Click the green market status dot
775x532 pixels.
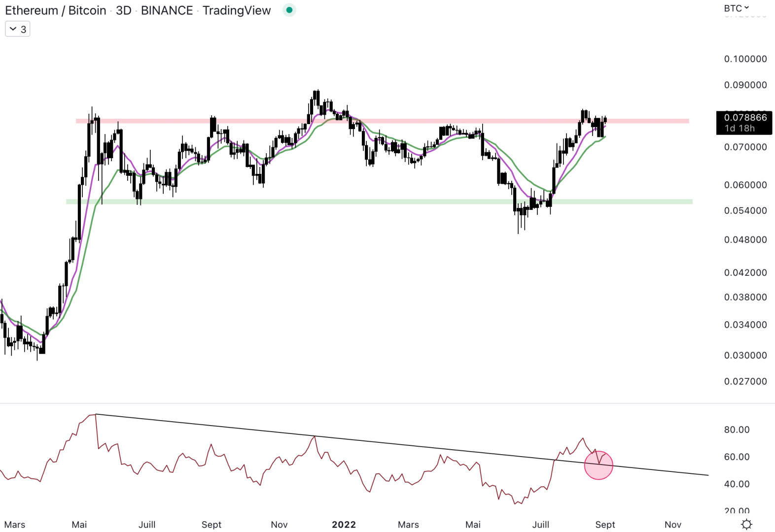point(289,10)
